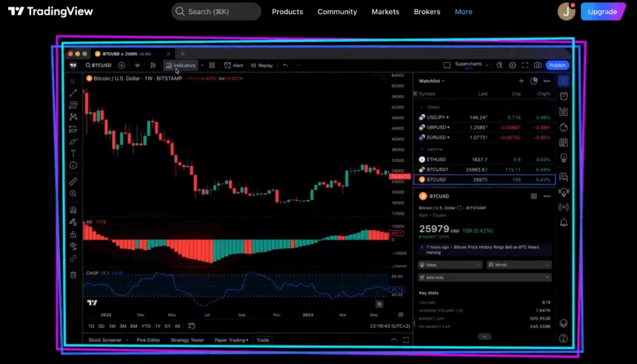Viewport: 637px width, 364px height.
Task: Select the text annotation tool
Action: coord(73,153)
